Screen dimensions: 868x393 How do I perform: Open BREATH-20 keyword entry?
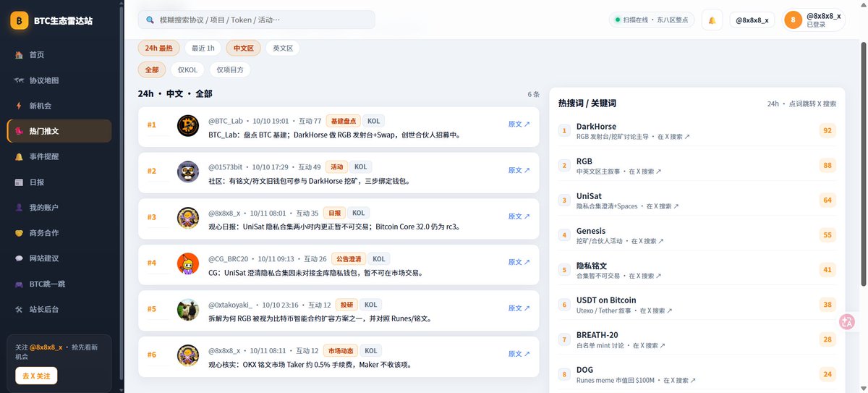click(x=697, y=339)
